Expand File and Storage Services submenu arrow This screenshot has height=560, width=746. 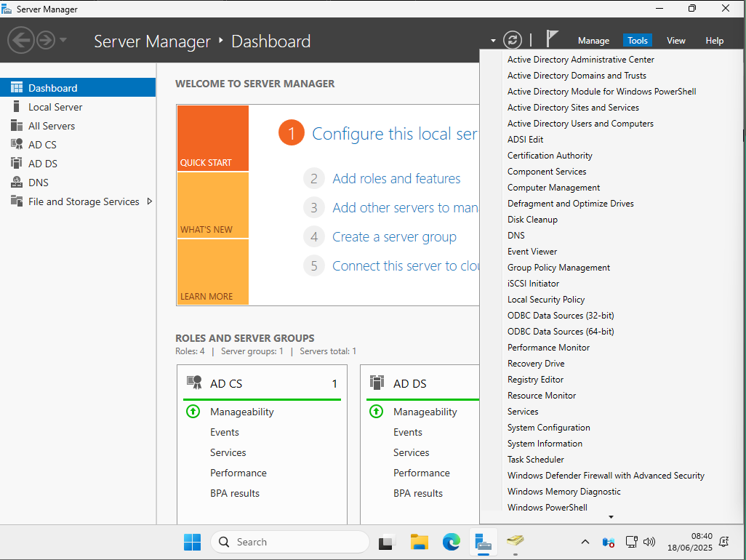tap(149, 201)
